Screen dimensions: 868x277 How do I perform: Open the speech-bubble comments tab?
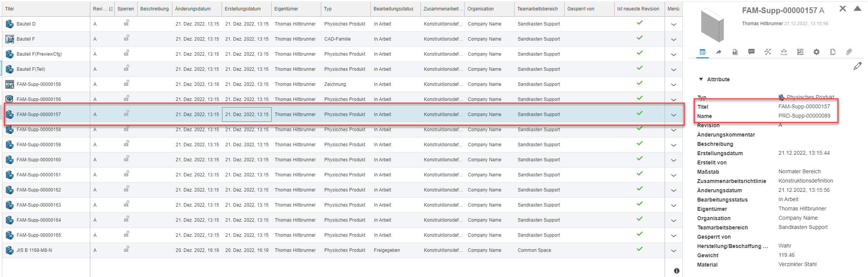click(751, 52)
